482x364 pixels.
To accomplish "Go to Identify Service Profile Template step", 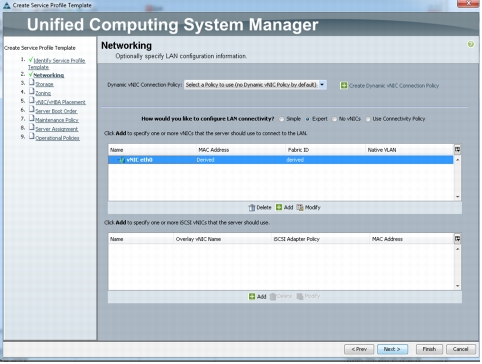I will (56, 64).
